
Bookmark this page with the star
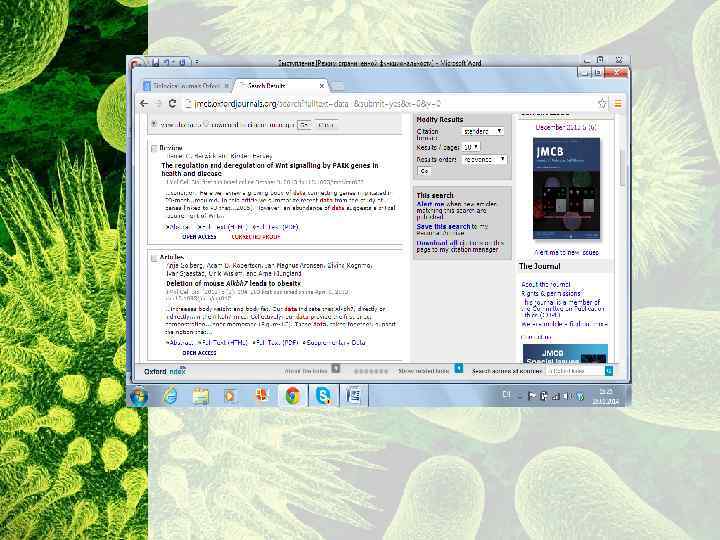602,104
